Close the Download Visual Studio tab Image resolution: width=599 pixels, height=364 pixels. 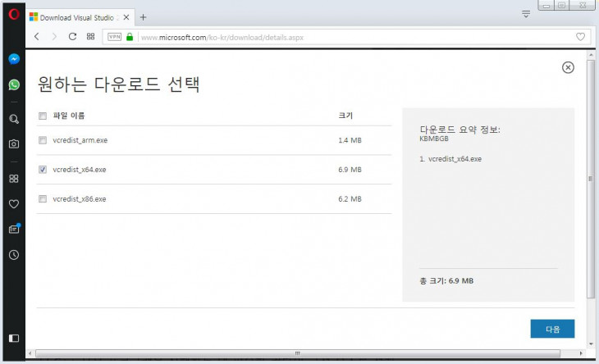tap(126, 17)
